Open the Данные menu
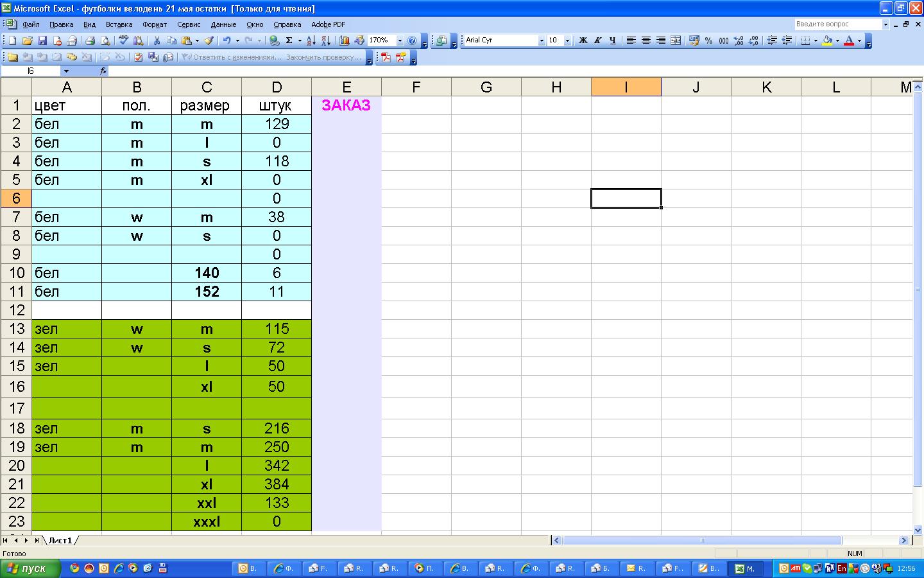The width and height of the screenshot is (924, 578). click(223, 24)
